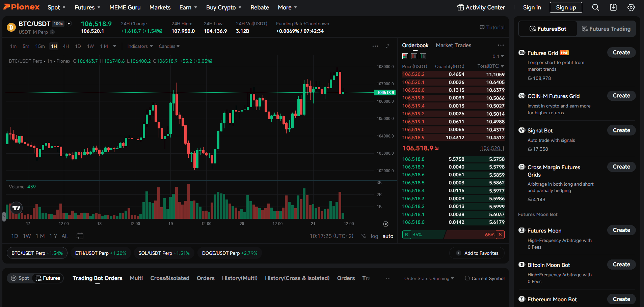Expand the chart with the fullscreen icon
The image size is (644, 307).
387,46
